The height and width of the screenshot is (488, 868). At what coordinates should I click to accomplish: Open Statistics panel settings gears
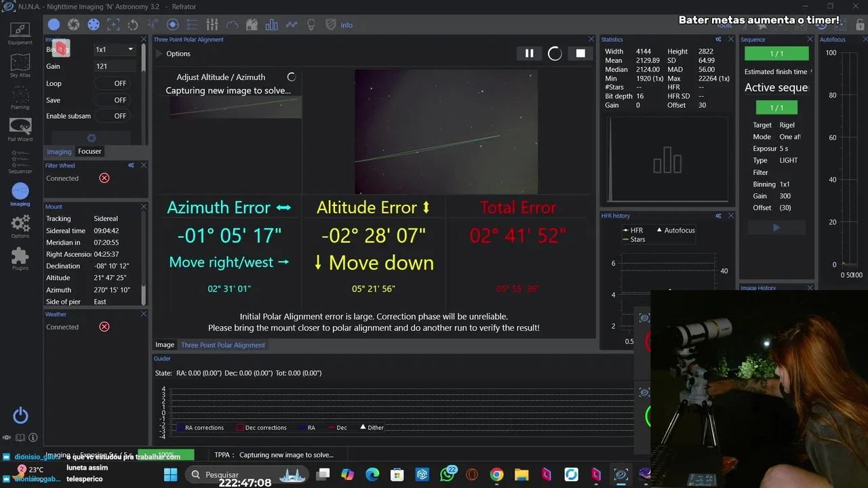[718, 39]
